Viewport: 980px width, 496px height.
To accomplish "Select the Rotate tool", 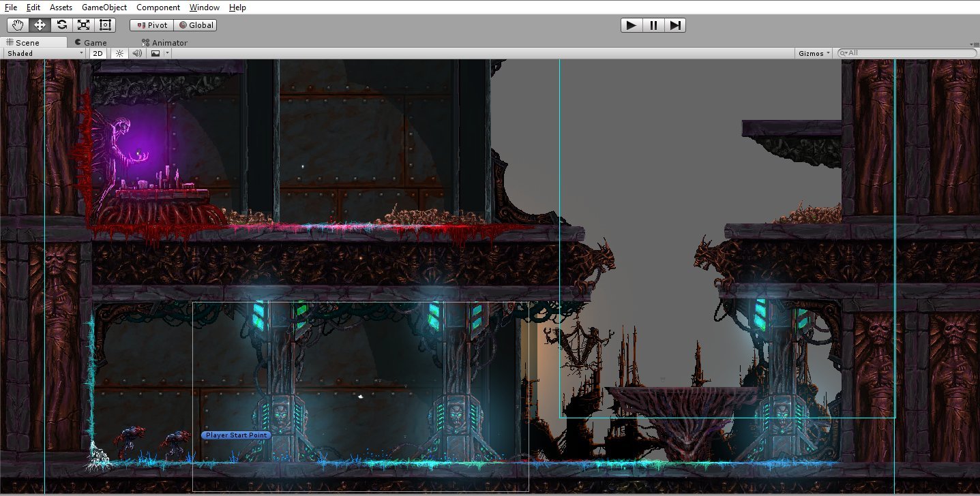I will 61,25.
